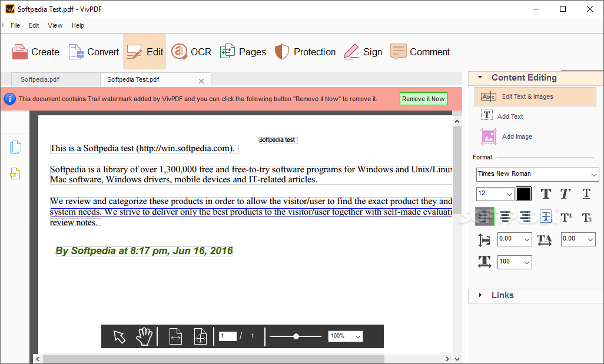Open the Edit menu
This screenshot has width=604, height=364.
pos(34,25)
